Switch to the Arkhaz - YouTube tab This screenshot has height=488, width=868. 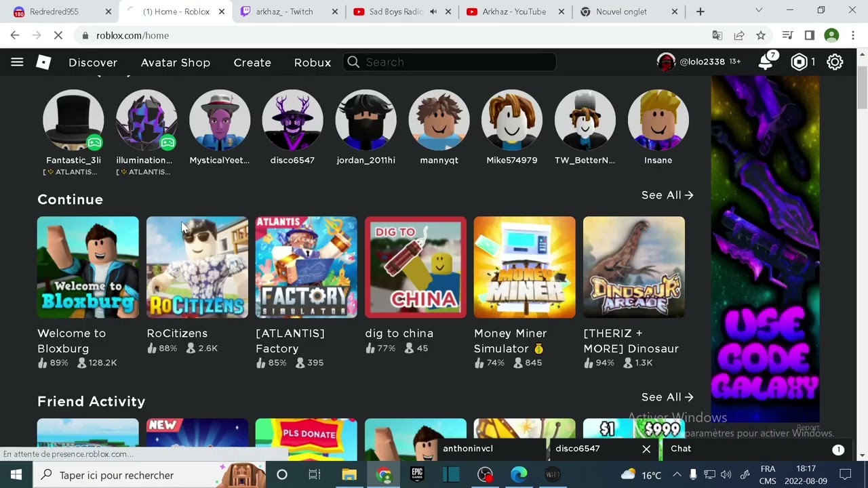tap(514, 12)
